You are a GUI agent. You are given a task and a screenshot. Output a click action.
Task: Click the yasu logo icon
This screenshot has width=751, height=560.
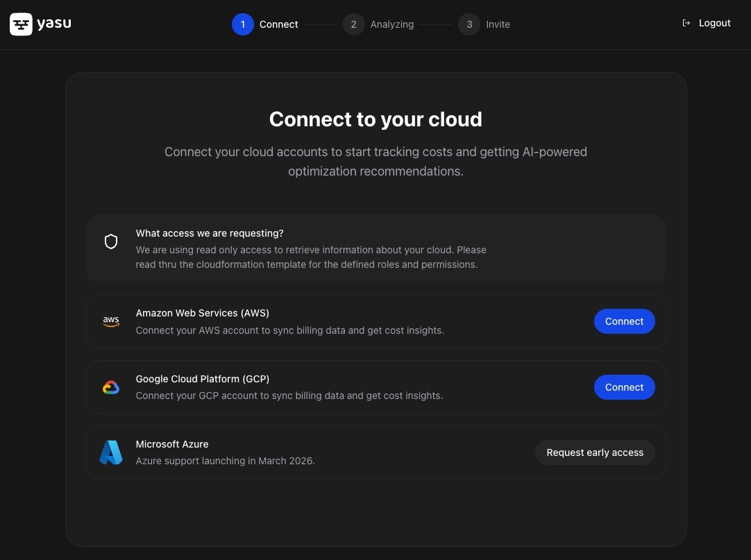click(x=21, y=24)
